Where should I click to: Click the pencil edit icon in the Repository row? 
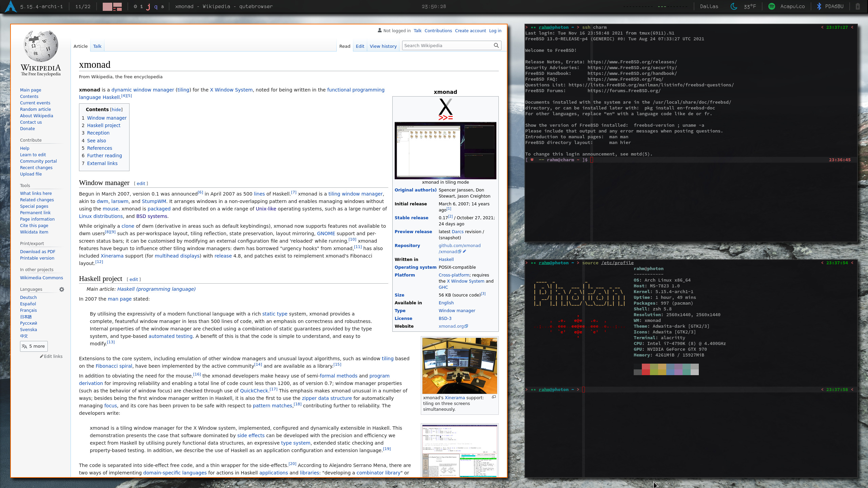tap(464, 251)
